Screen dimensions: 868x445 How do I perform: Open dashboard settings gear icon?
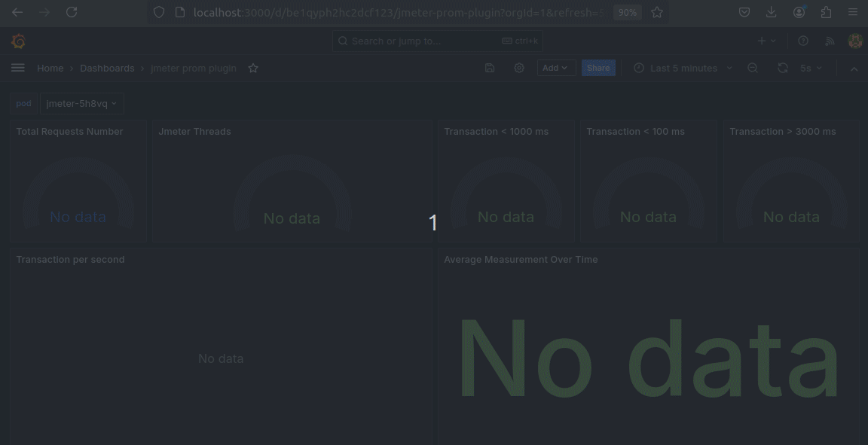tap(519, 68)
